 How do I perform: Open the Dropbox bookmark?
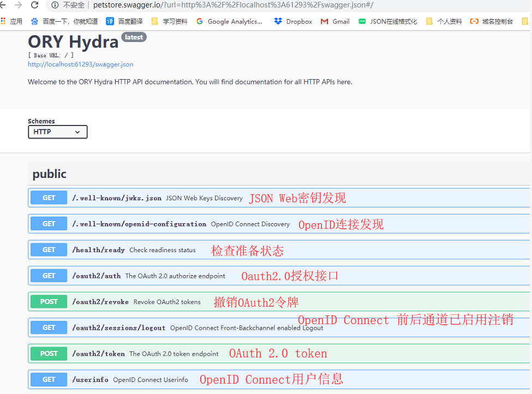pyautogui.click(x=293, y=21)
